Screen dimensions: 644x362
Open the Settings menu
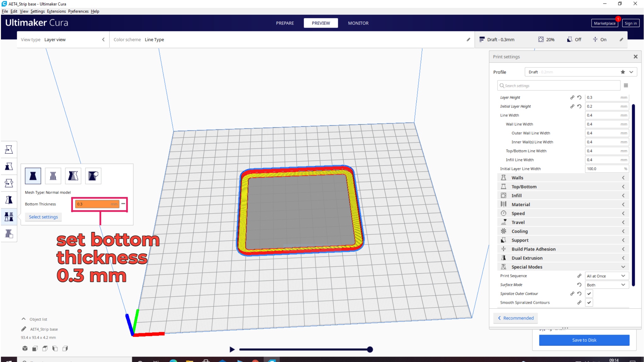pyautogui.click(x=38, y=11)
